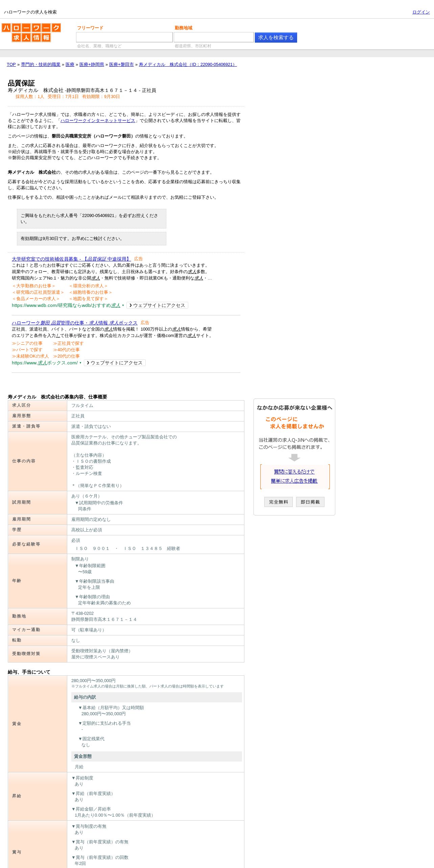Open ≫正社員で探す ad sublink
Screen dimensions: 434x868
pyautogui.click(x=68, y=343)
